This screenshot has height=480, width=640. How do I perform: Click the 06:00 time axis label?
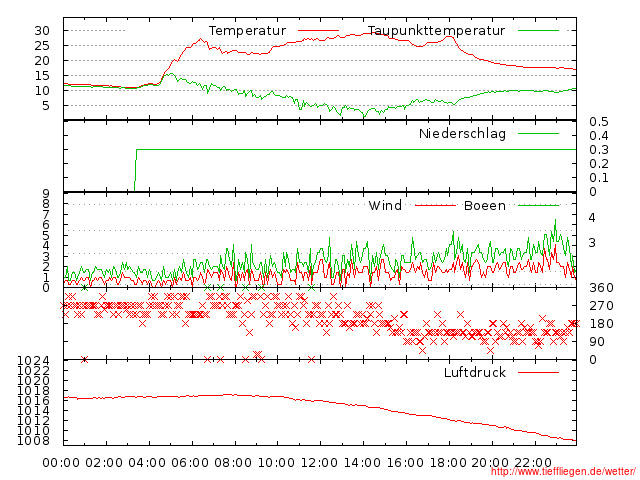point(190,463)
